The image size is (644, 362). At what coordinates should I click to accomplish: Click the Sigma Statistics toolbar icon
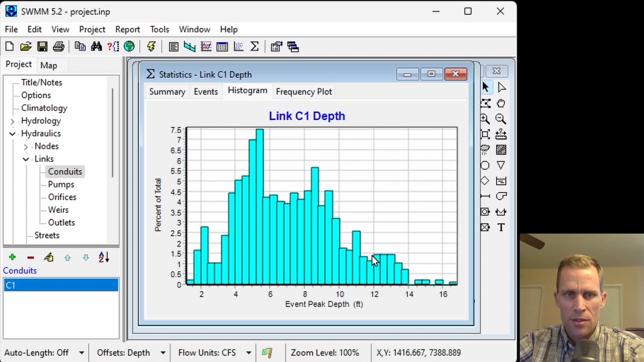(x=254, y=47)
